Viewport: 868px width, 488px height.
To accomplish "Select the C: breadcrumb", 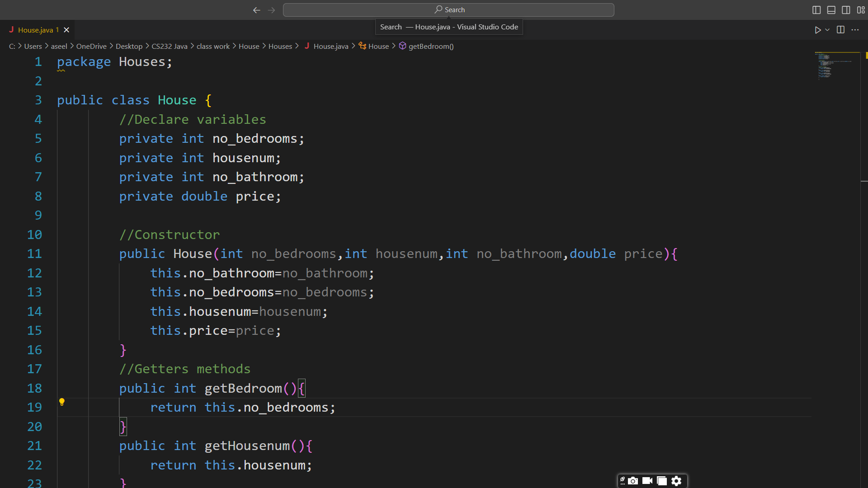I will tap(12, 46).
